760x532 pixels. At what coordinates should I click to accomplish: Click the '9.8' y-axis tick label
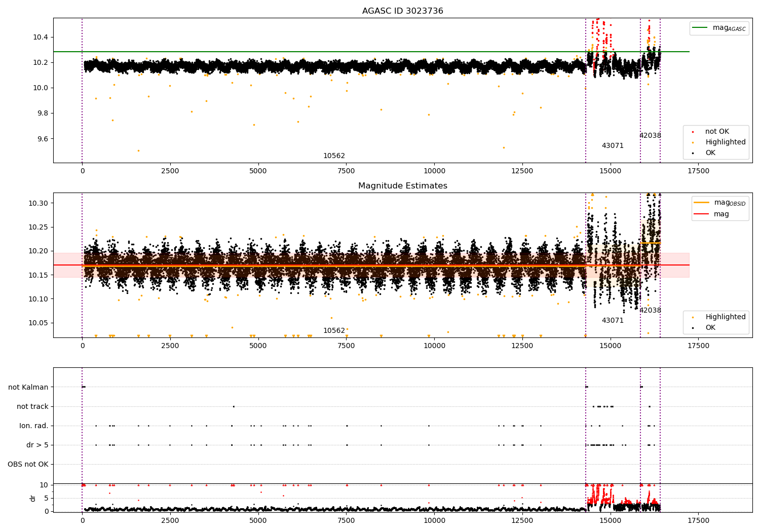tap(43, 113)
